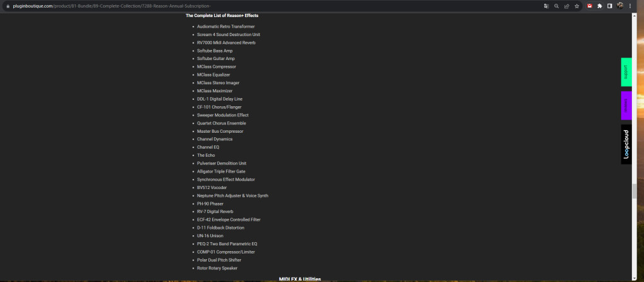
Task: Click 'Neptune Pitch Adjuster & Voice Synth' item
Action: [x=232, y=195]
